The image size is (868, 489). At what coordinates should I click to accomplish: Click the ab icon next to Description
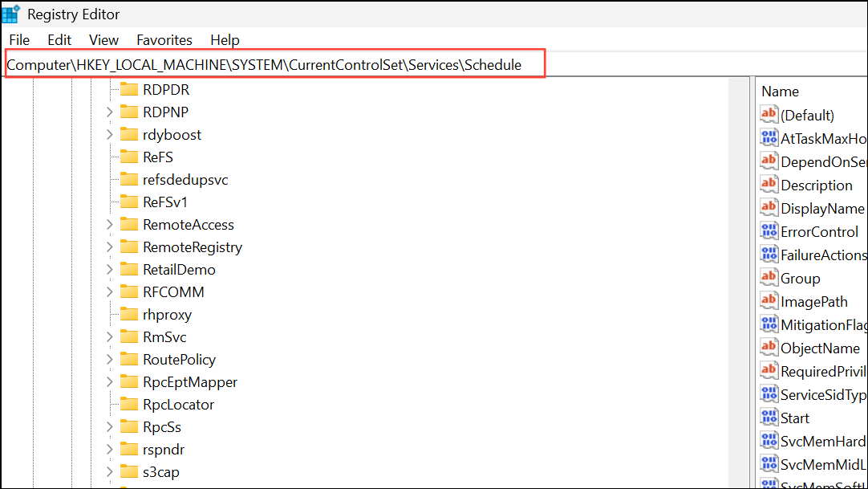(x=769, y=185)
